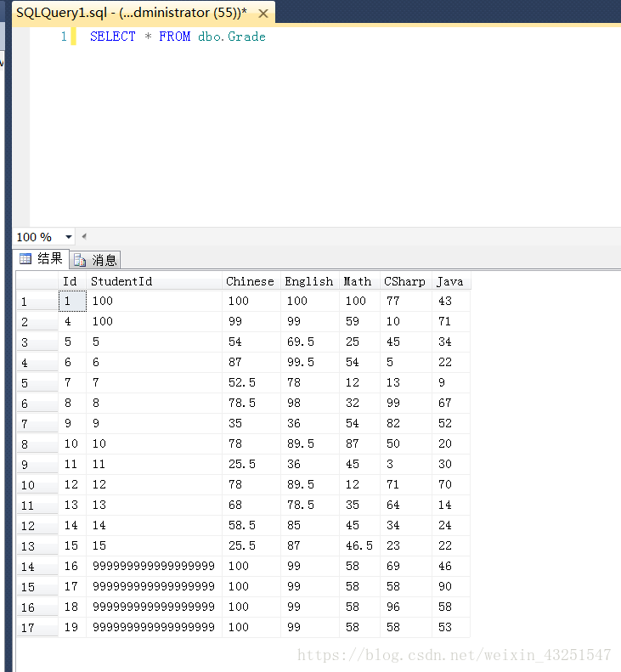Viewport: 621px width, 672px height.
Task: Click the * wildcard in the query
Action: pos(148,36)
